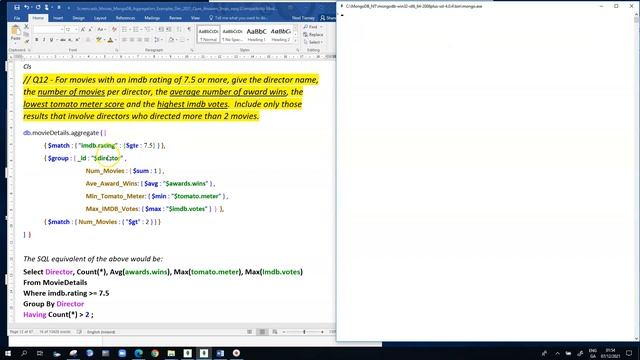Image resolution: width=640 pixels, height=360 pixels.
Task: Open the Paragraph dialog launcher
Action: coord(192,50)
